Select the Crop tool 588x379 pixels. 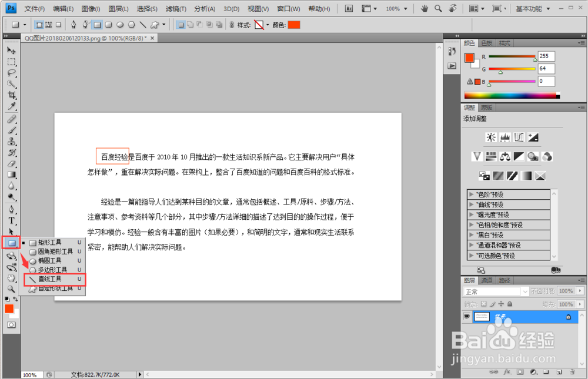pos(11,95)
